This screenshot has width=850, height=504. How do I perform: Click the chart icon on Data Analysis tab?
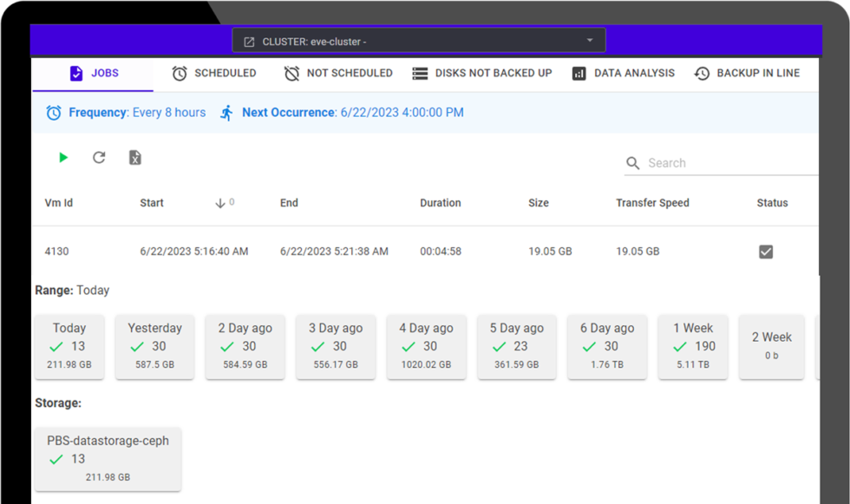(579, 73)
